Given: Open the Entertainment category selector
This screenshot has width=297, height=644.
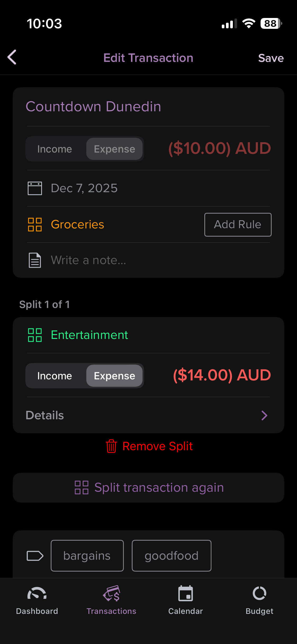Looking at the screenshot, I should [89, 335].
